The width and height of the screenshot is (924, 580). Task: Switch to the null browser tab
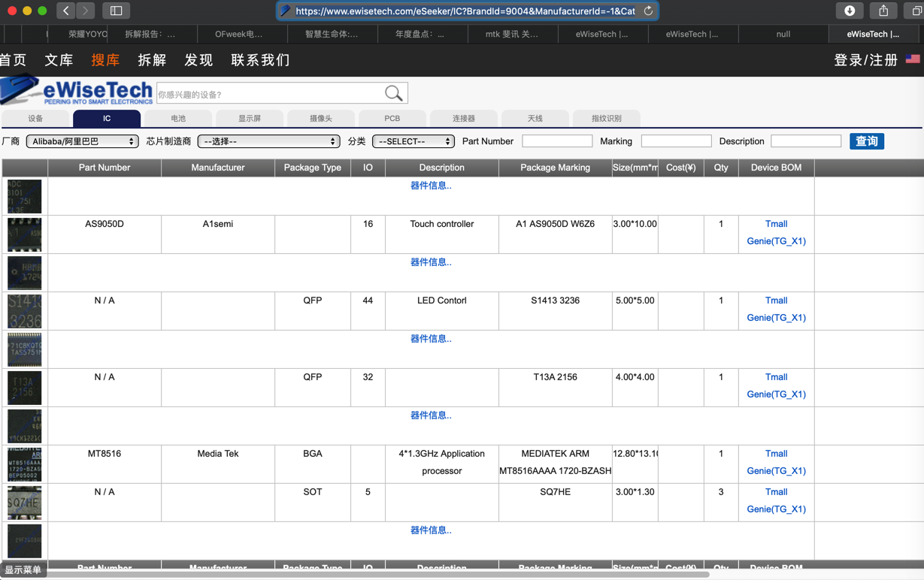[783, 34]
